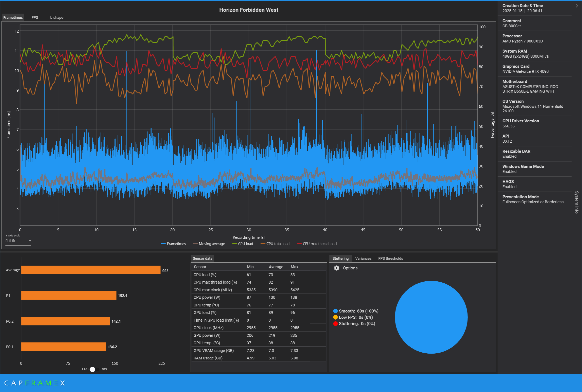Click the Graphics Card value RTX 4090
The width and height of the screenshot is (582, 392).
(x=526, y=71)
